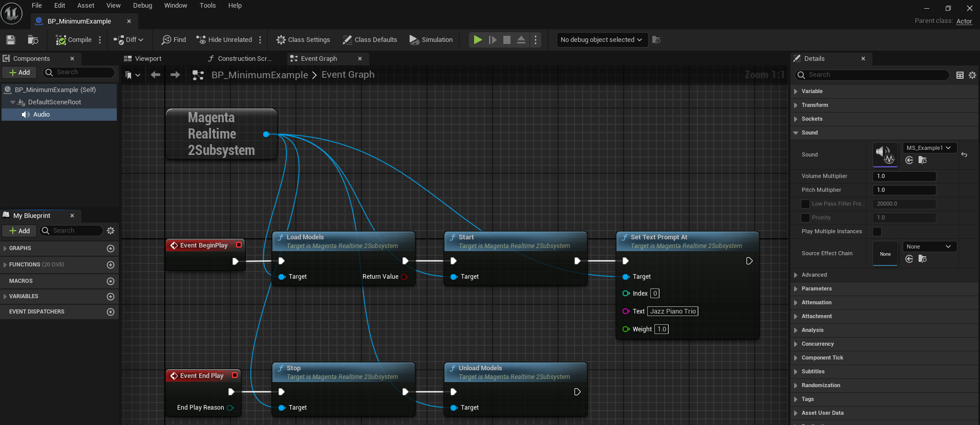The image size is (980, 425).
Task: Open the MS_Example1 sound asset dropdown
Action: click(x=929, y=148)
